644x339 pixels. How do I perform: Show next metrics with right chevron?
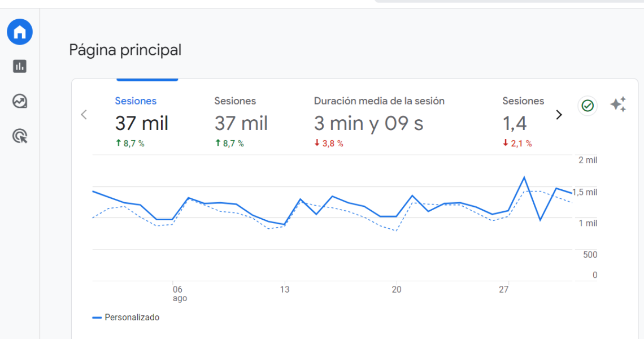(x=559, y=115)
